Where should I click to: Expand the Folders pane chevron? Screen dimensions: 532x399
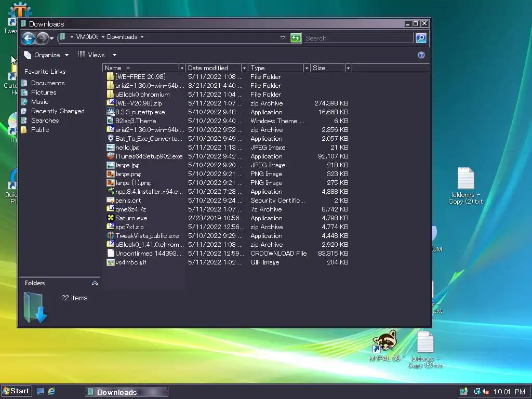tap(95, 283)
